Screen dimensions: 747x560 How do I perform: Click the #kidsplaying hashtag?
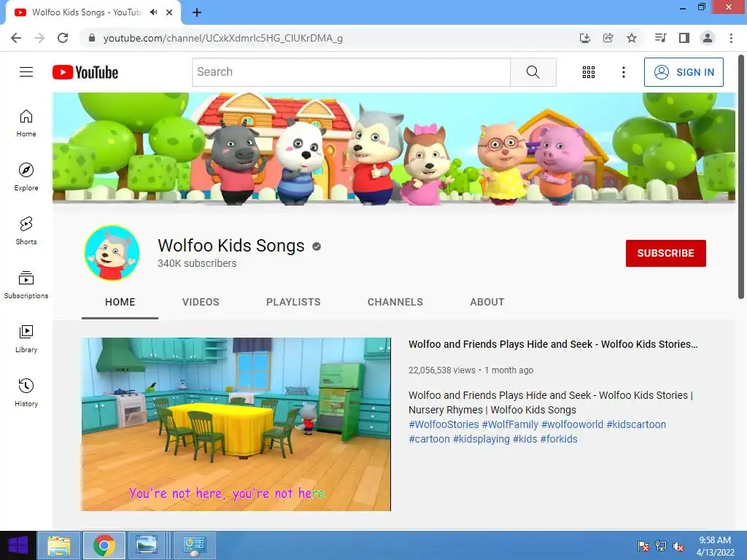click(481, 439)
